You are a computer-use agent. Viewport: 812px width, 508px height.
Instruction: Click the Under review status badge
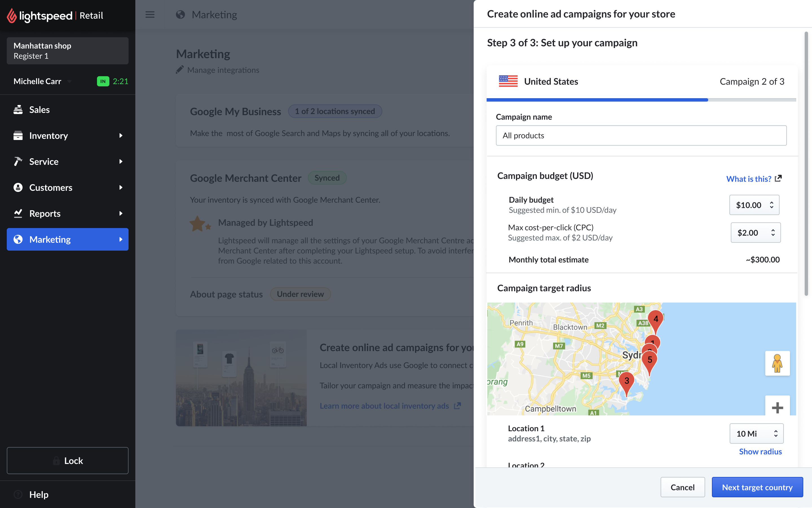[300, 294]
